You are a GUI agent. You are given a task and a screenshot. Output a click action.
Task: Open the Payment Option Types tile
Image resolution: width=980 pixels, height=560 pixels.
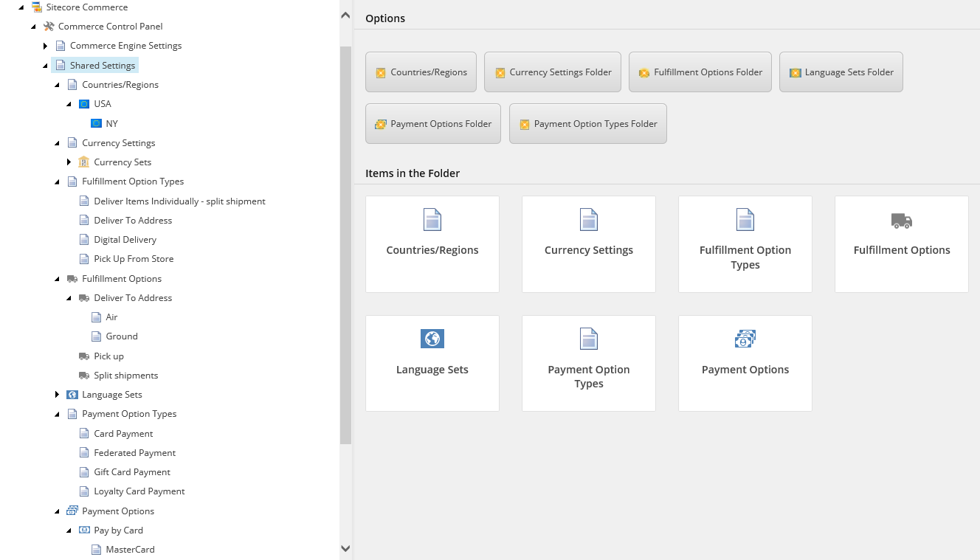pos(589,364)
